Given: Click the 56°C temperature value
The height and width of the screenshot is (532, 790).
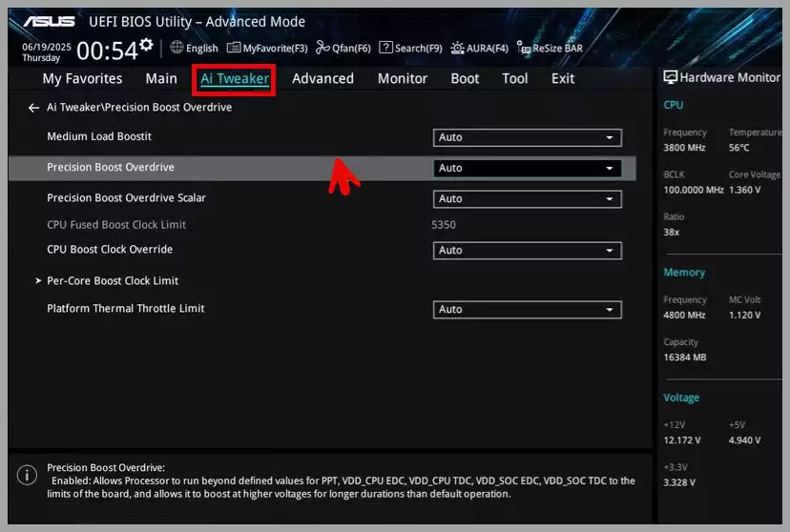Looking at the screenshot, I should [738, 148].
